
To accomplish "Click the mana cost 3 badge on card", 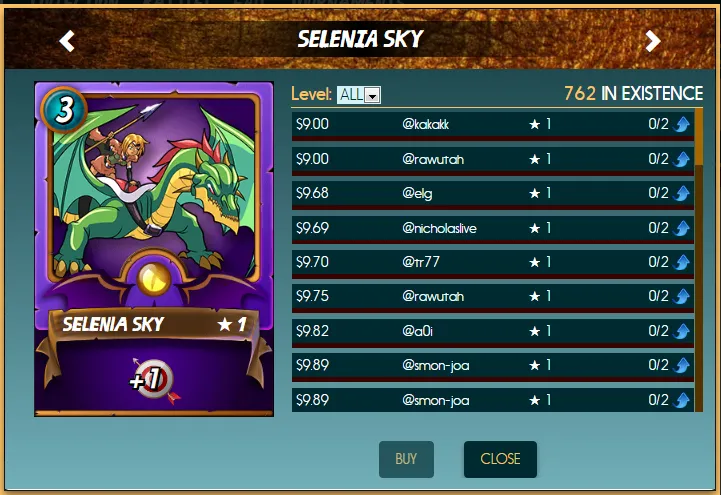I will tap(64, 110).
